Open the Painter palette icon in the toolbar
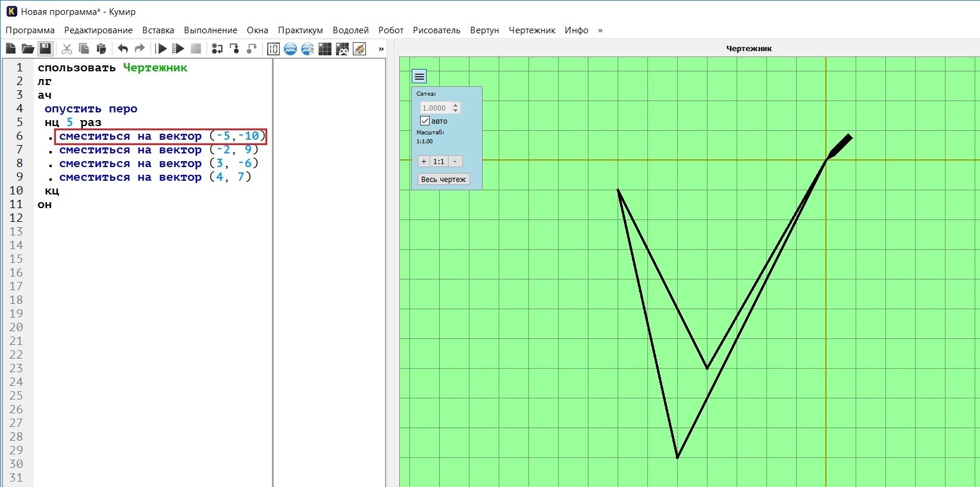The width and height of the screenshot is (980, 487). click(359, 49)
